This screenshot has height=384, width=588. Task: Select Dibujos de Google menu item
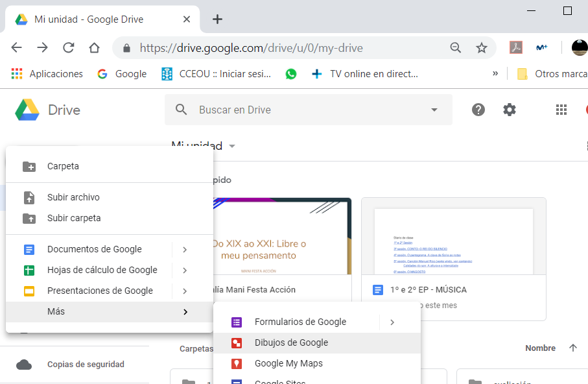(291, 342)
